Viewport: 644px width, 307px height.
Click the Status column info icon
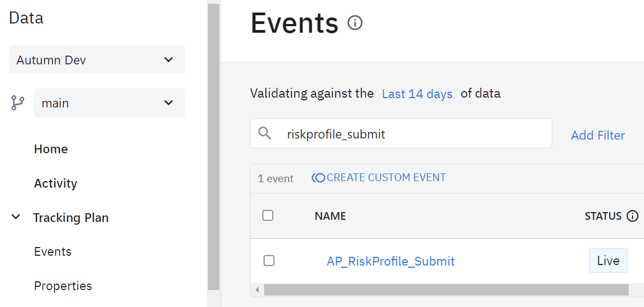click(x=633, y=216)
